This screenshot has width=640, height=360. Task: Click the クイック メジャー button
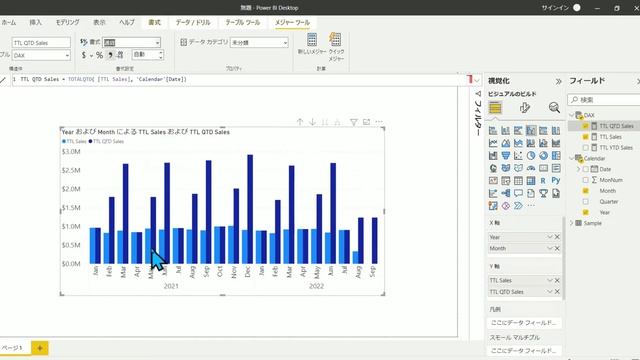point(336,47)
